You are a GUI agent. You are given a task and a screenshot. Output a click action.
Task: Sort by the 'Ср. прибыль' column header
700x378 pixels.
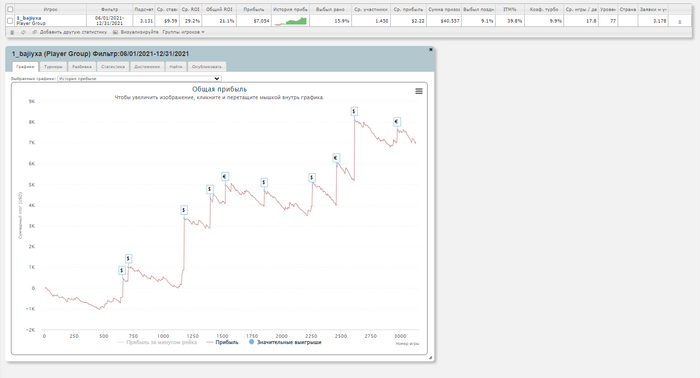(408, 9)
